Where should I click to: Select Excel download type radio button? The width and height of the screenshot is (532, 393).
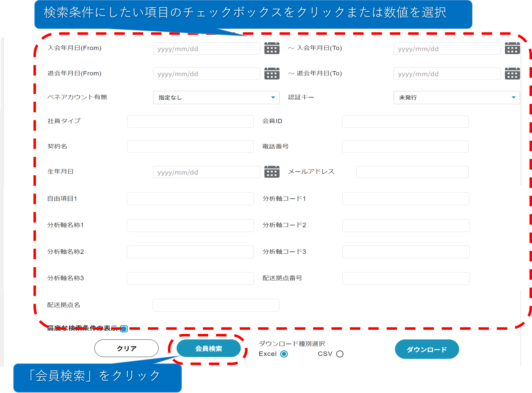[284, 354]
